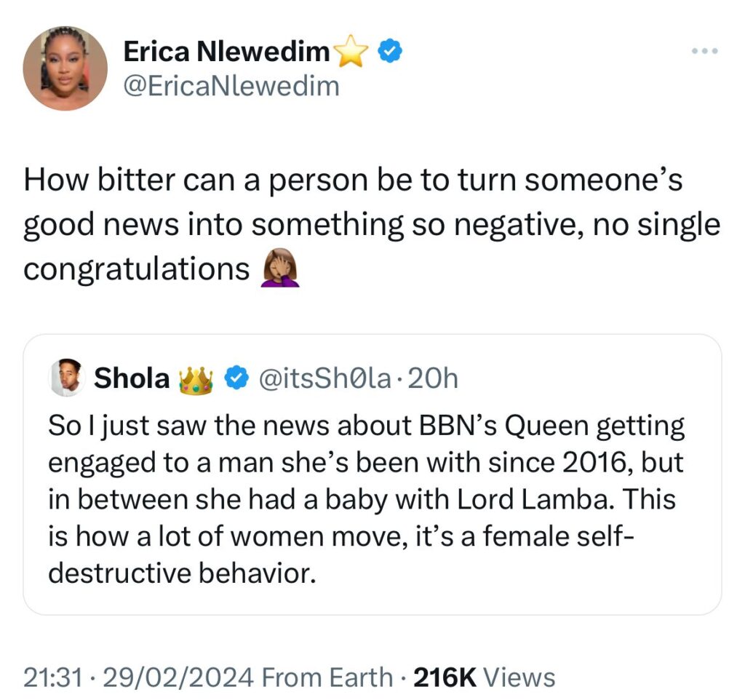Viewport: 745px width, 700px height.
Task: Click Shola's blue verified checkmark
Action: tap(236, 378)
